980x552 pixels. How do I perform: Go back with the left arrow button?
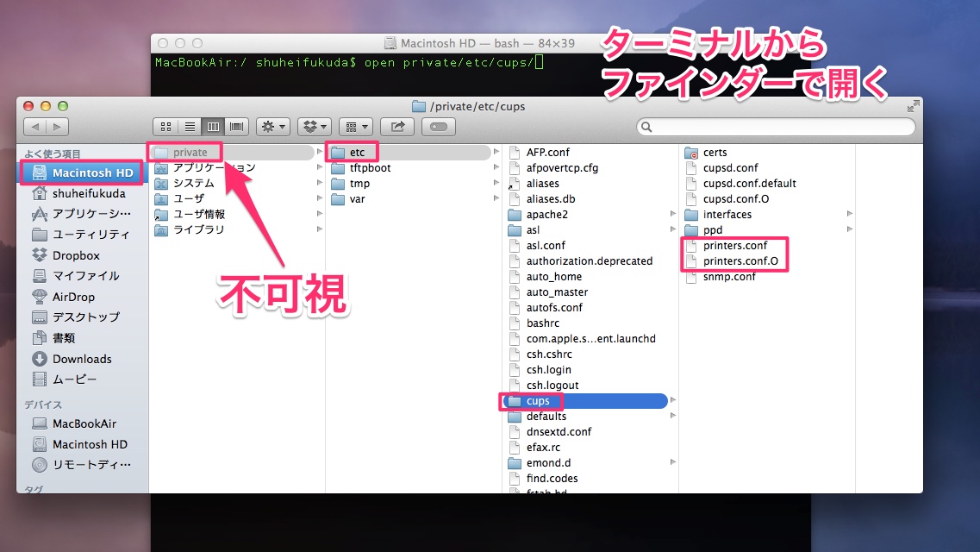coord(35,127)
